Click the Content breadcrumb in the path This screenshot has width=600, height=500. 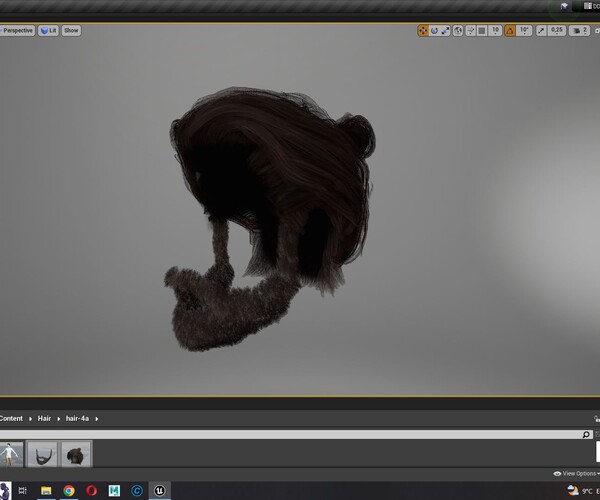(x=11, y=419)
